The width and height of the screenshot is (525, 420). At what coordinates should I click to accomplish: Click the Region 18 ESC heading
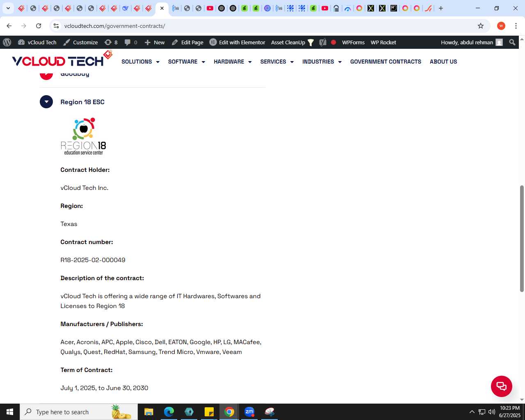[82, 102]
